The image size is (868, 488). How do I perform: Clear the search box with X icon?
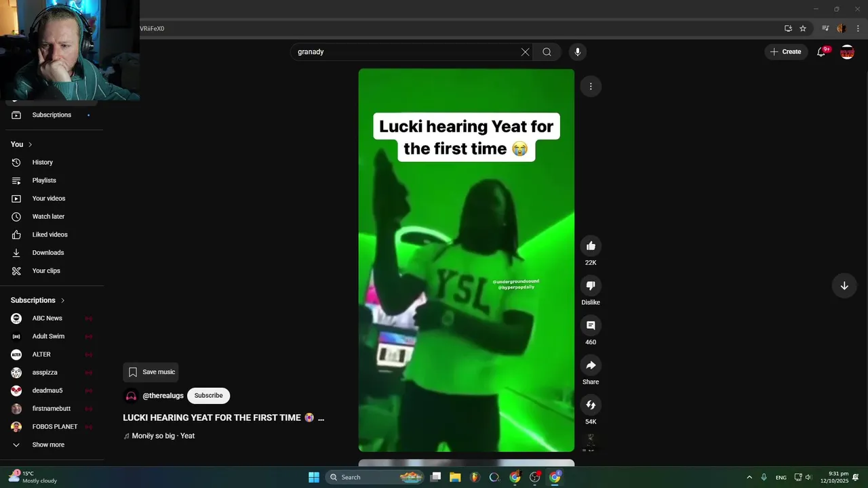point(525,52)
